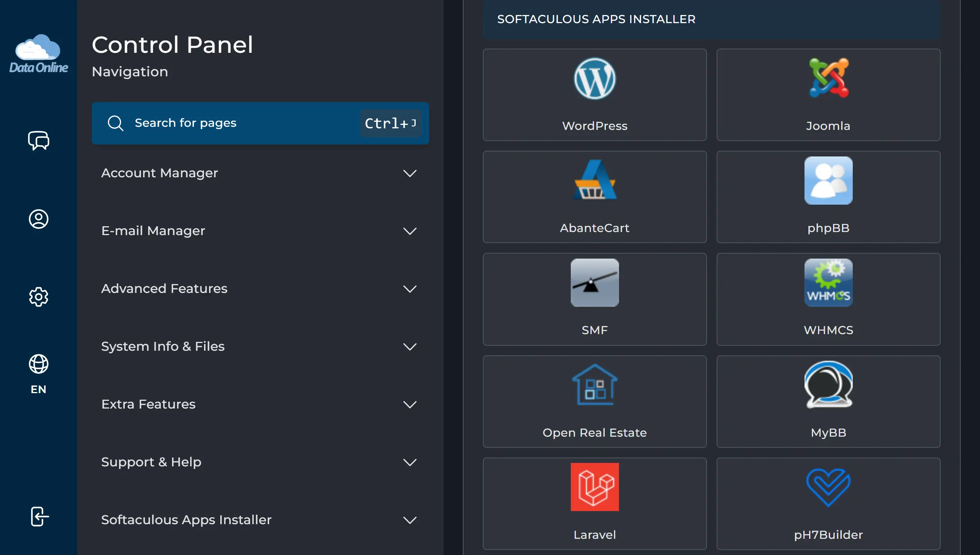Open the WHMCS app icon
The image size is (980, 555).
pyautogui.click(x=828, y=283)
